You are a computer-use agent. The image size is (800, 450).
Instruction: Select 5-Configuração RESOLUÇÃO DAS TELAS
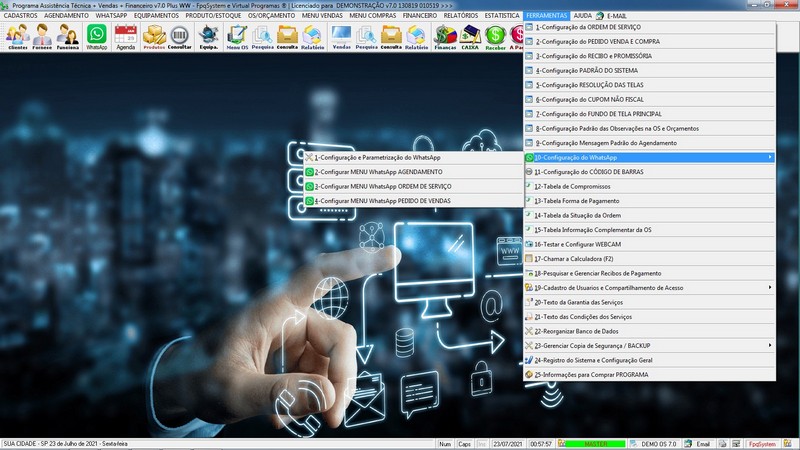point(649,85)
